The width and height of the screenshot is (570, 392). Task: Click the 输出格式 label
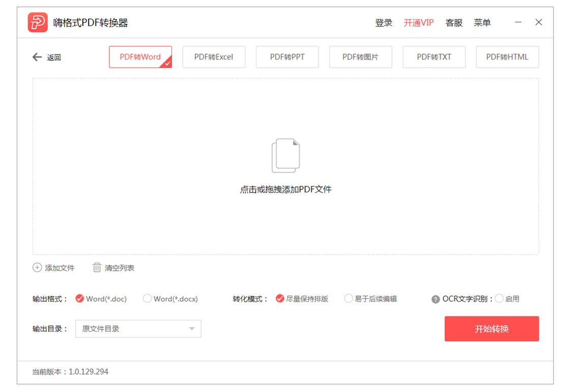click(50, 299)
